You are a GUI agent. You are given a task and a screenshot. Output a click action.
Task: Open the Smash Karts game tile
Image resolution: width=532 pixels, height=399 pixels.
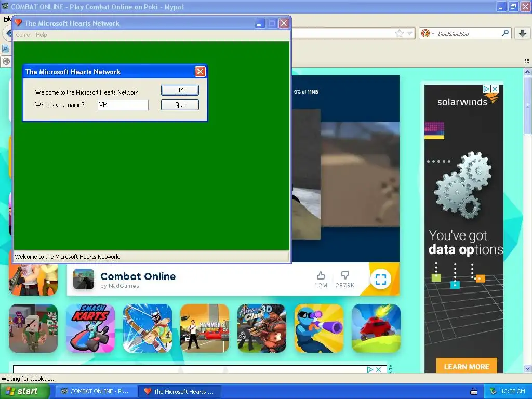pos(90,328)
